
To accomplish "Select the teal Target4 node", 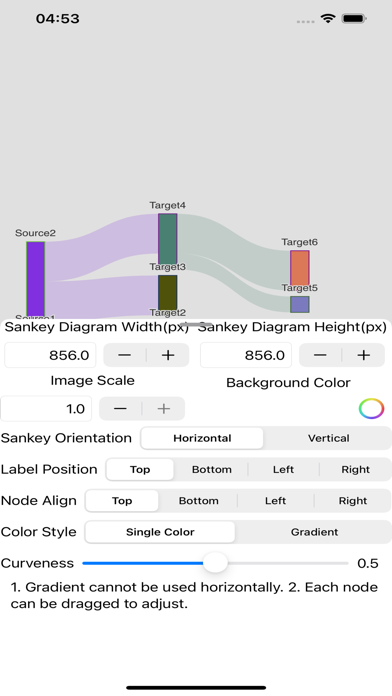I will (168, 239).
